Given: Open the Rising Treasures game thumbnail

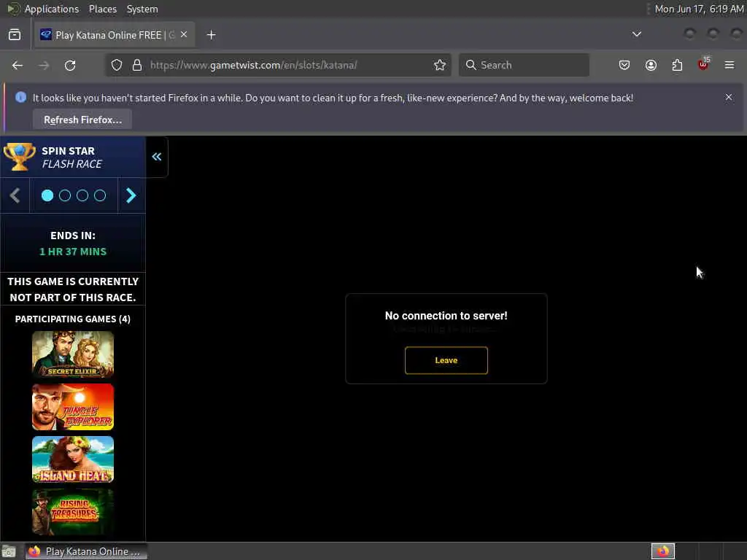Looking at the screenshot, I should 73,512.
